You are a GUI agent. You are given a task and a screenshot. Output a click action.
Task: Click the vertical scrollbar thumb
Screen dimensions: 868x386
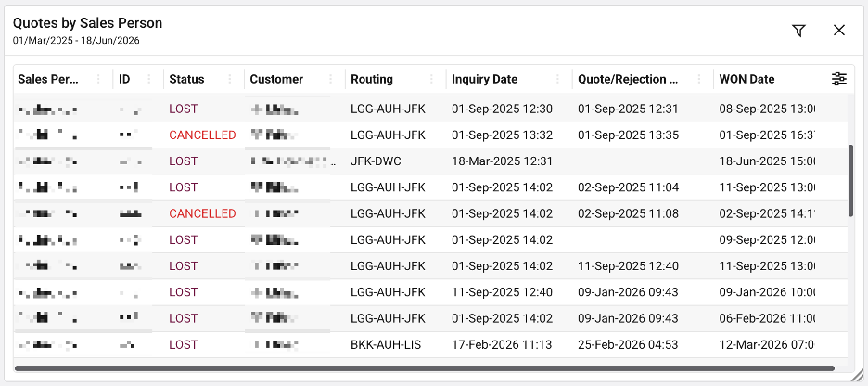click(850, 181)
